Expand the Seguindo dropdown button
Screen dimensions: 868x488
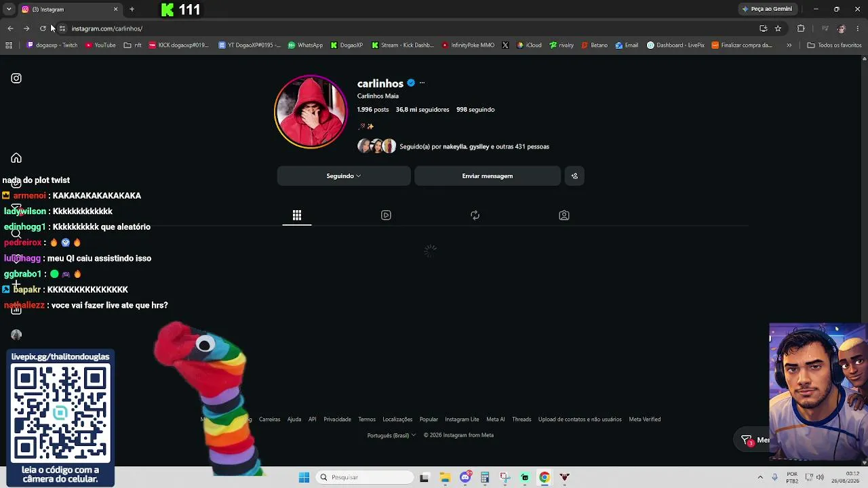(344, 176)
